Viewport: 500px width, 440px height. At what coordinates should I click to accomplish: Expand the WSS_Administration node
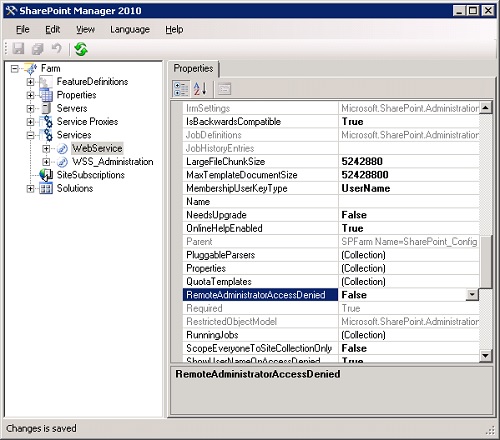point(46,162)
